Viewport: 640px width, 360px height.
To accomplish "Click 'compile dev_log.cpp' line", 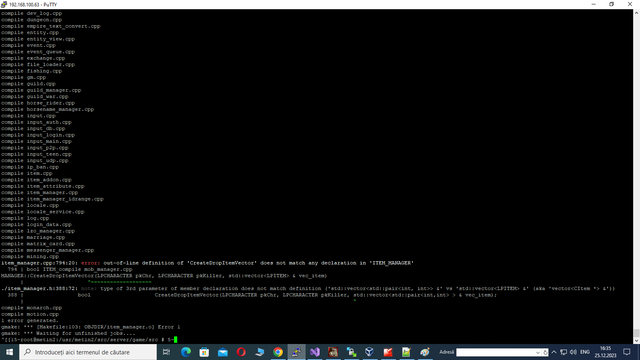I will [x=31, y=13].
